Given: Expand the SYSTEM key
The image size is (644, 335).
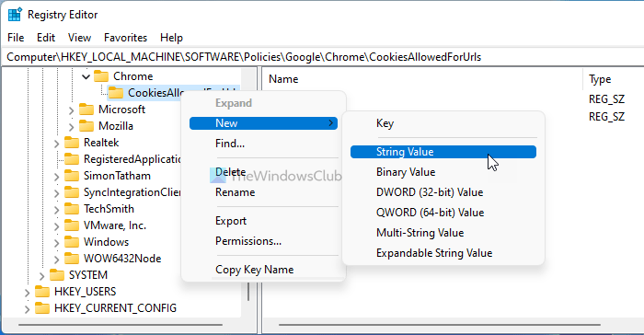Looking at the screenshot, I should point(41,275).
